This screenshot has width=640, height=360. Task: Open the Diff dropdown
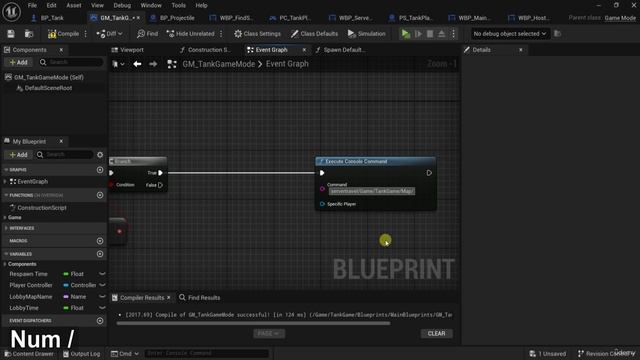click(x=109, y=34)
